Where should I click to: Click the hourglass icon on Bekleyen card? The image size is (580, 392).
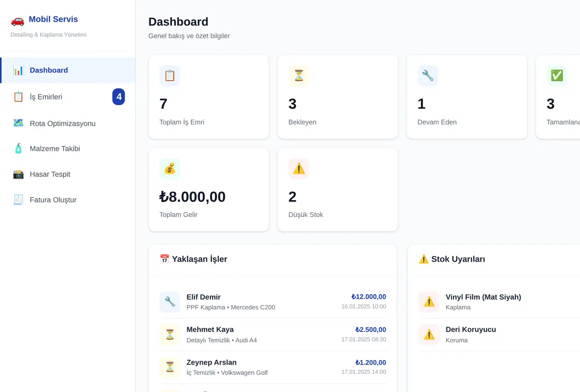(299, 76)
